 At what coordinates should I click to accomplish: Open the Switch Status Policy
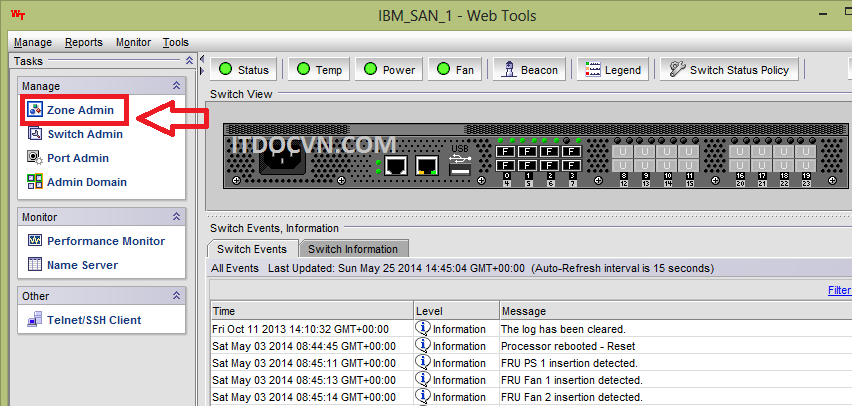coord(729,70)
